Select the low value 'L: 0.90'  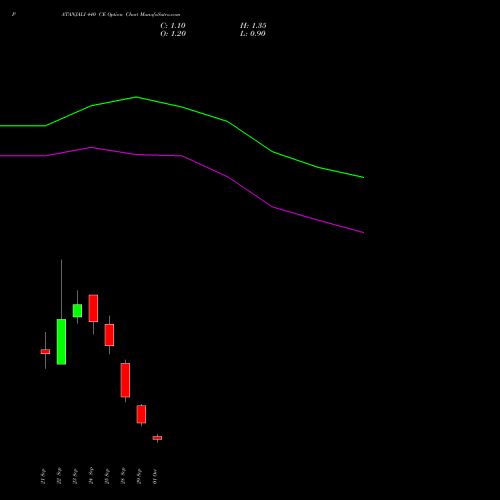click(x=253, y=34)
